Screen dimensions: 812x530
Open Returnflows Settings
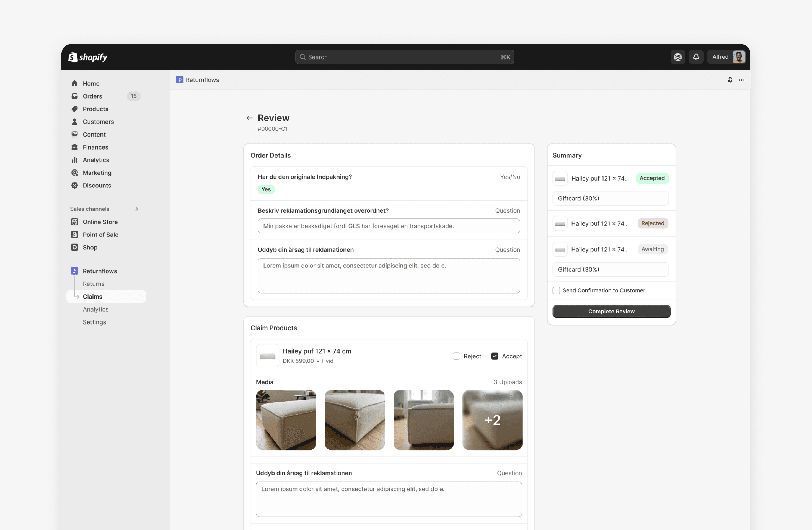[x=94, y=322]
